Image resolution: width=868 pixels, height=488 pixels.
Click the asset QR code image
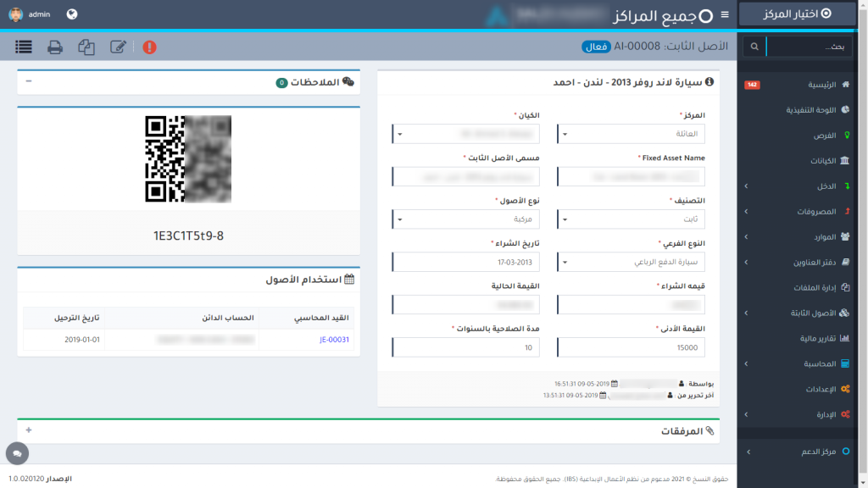188,158
